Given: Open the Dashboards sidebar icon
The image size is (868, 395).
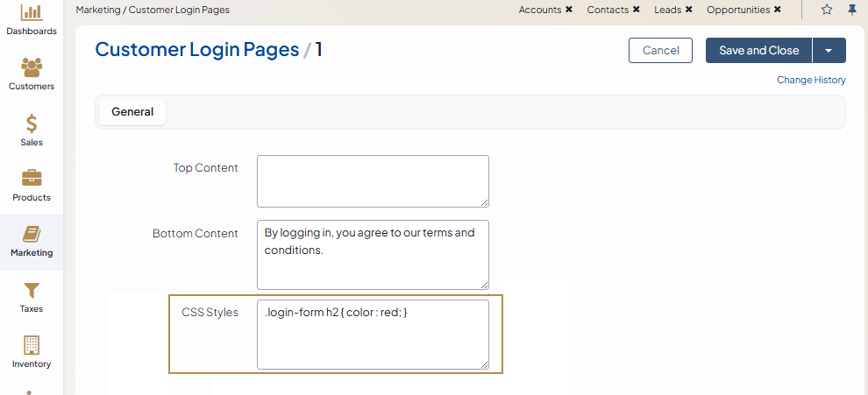Looking at the screenshot, I should click(x=32, y=13).
